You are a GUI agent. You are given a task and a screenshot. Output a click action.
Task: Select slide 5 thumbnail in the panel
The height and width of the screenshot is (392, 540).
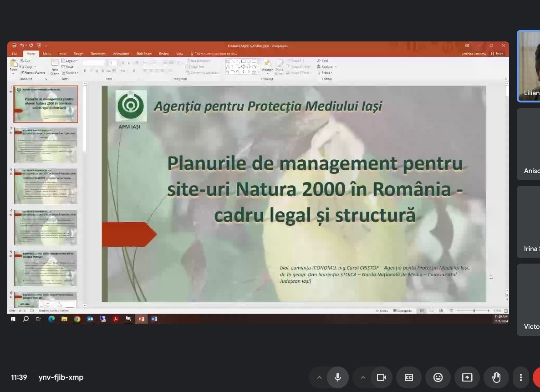46,268
